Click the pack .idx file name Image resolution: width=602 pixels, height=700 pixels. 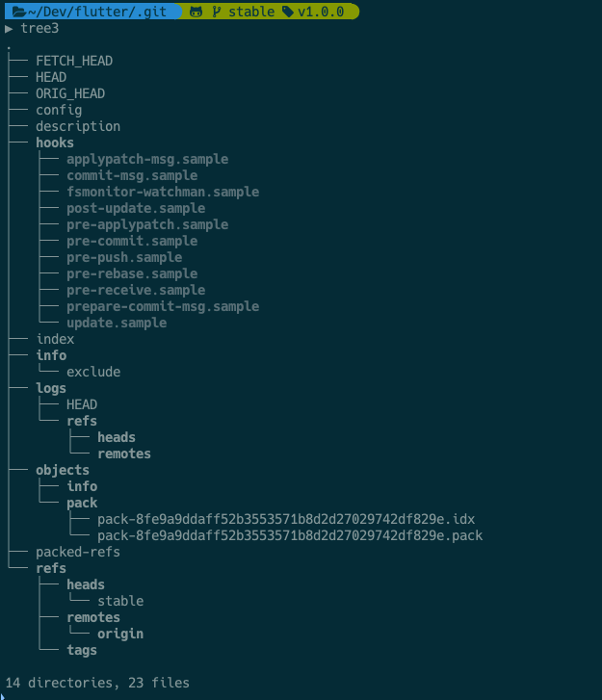[x=286, y=519]
